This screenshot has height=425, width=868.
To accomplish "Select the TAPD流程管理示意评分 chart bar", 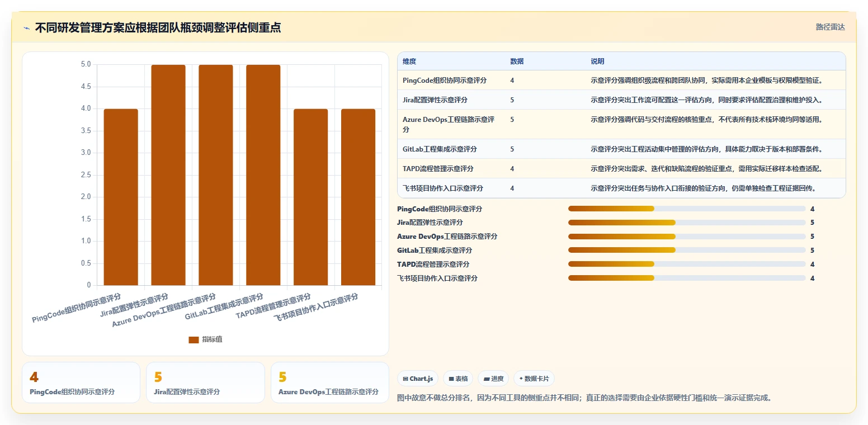I will click(311, 197).
